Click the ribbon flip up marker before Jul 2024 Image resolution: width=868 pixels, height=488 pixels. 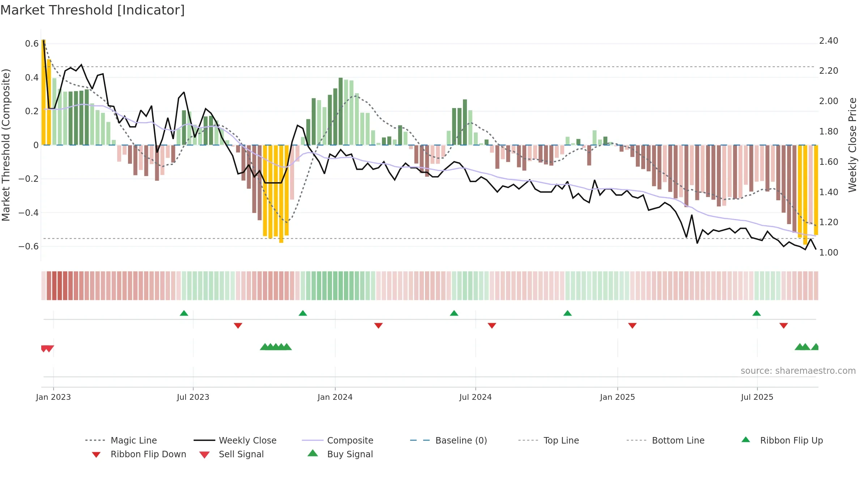click(x=454, y=313)
